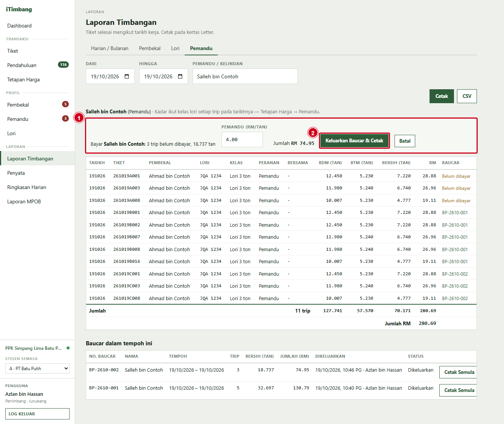Open calendar picker in Dari date field
504x424 pixels.
[x=127, y=76]
